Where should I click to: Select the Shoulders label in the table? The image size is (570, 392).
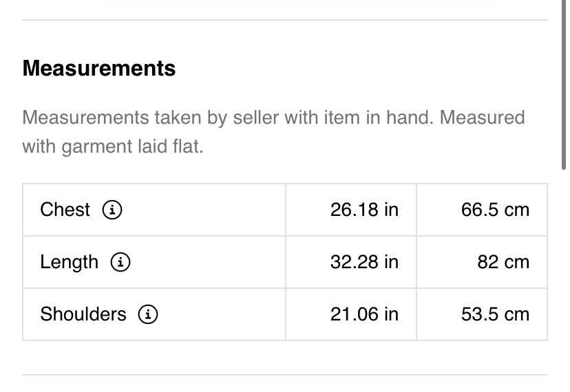83,314
